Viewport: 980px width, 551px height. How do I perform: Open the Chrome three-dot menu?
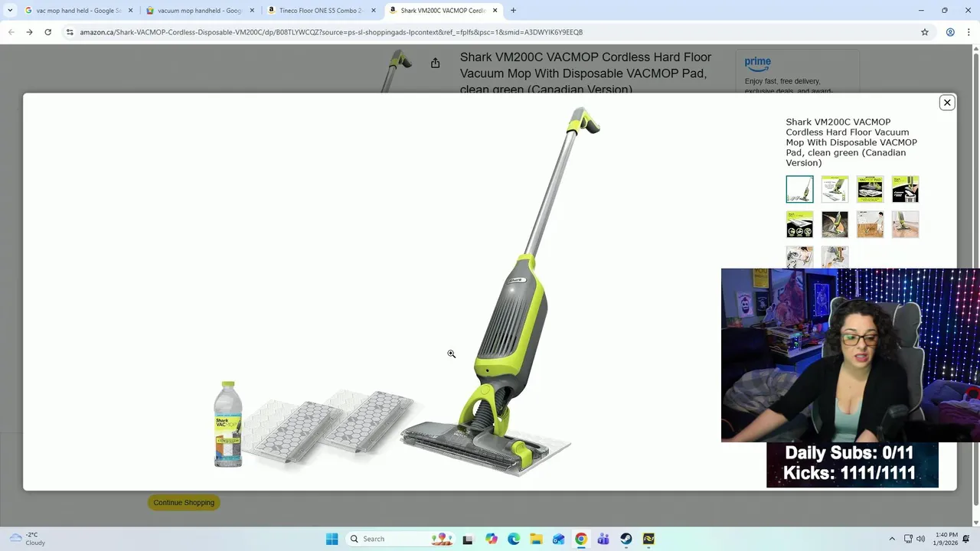(x=969, y=32)
